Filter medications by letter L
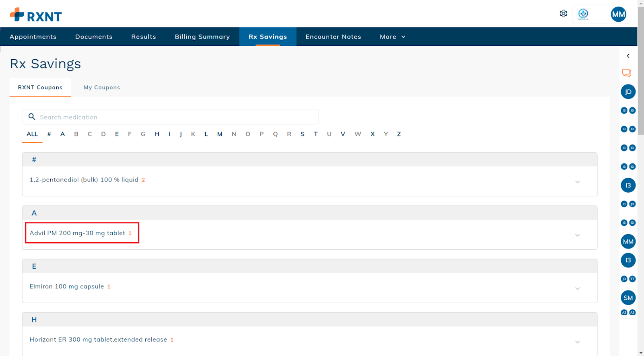The height and width of the screenshot is (356, 644). click(x=206, y=134)
